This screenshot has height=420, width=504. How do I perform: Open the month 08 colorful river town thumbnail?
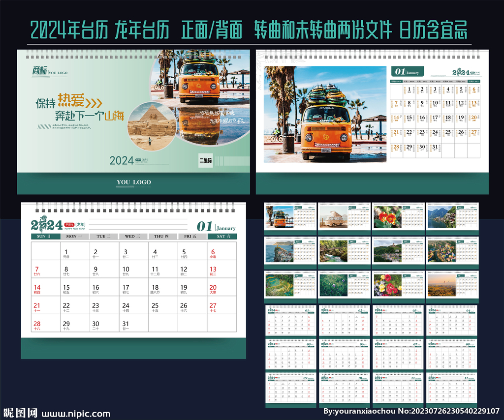(x=441, y=251)
